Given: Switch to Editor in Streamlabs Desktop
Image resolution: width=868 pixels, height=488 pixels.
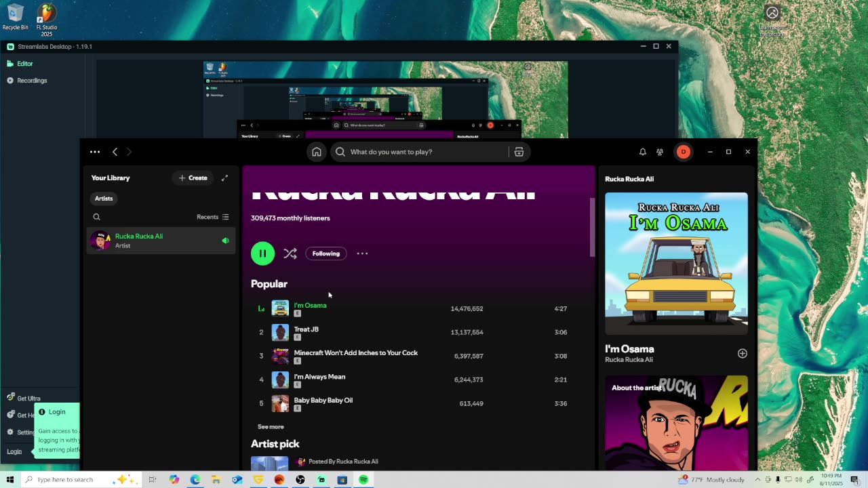Looking at the screenshot, I should 24,64.
